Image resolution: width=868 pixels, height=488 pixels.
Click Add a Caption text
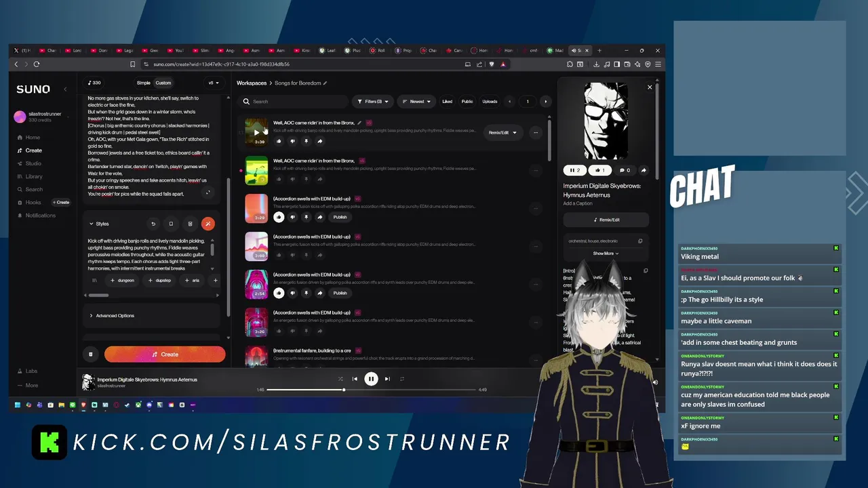pyautogui.click(x=578, y=203)
